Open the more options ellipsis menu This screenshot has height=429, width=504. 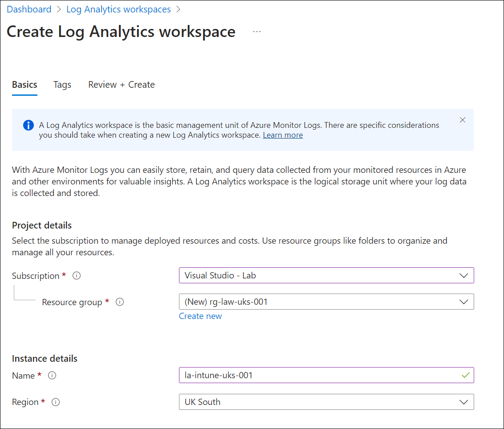click(257, 32)
